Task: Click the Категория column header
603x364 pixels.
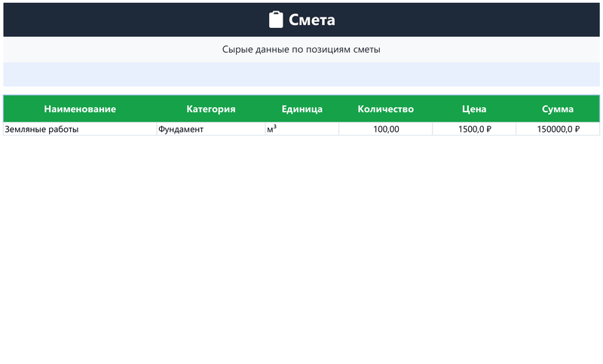Action: pos(211,109)
